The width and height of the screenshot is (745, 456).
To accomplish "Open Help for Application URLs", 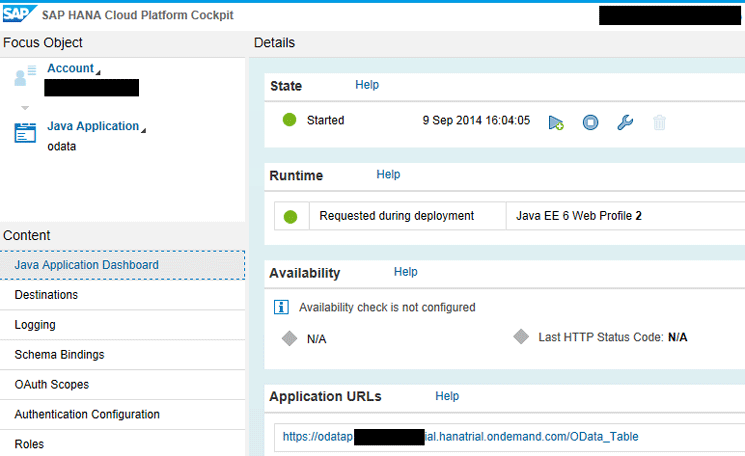I will 447,396.
